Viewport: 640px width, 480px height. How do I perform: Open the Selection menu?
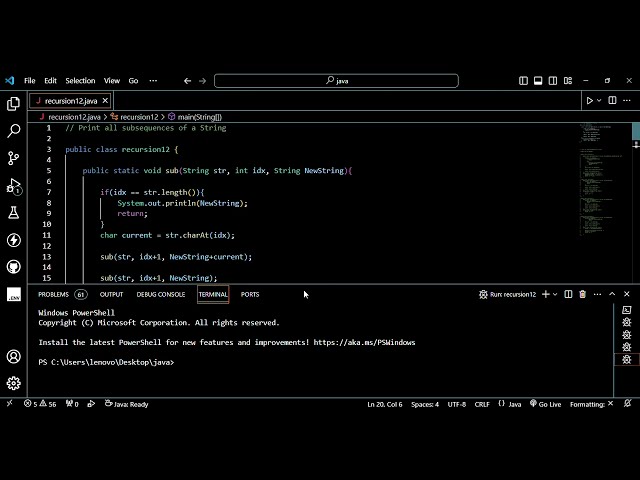click(x=80, y=81)
